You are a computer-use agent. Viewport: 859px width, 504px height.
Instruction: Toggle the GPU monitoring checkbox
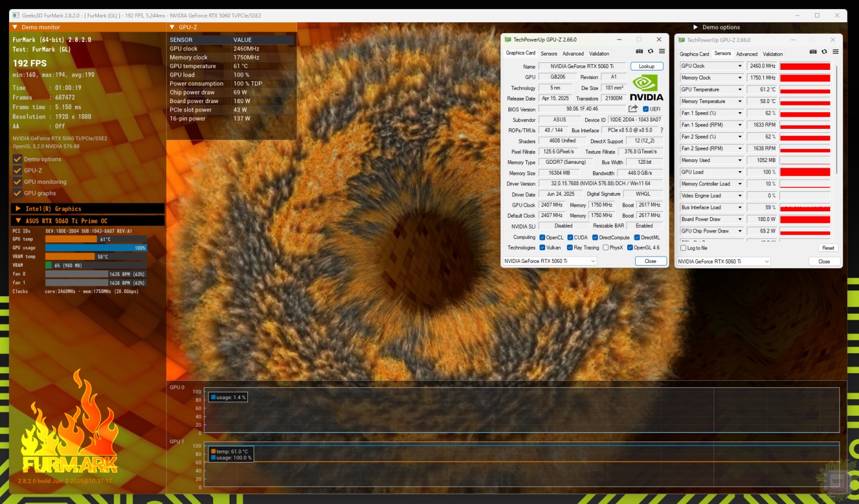point(17,182)
